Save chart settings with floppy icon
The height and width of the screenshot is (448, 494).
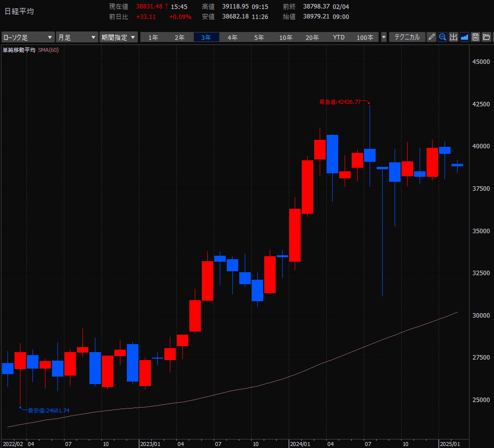tap(476, 37)
